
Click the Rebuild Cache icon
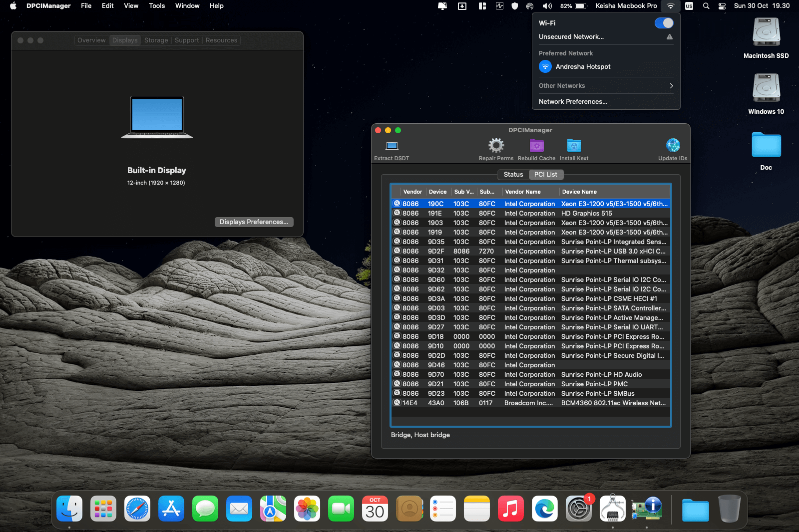tap(536, 146)
